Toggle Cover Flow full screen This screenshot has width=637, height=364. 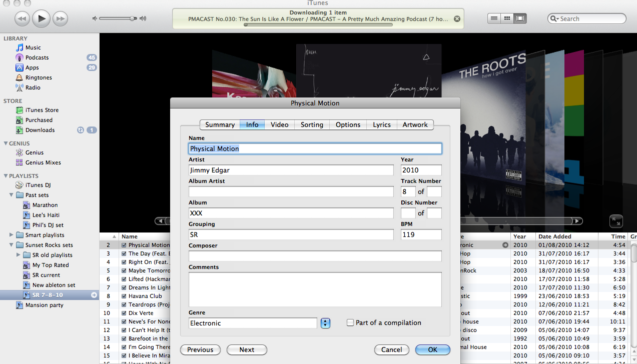pyautogui.click(x=616, y=221)
